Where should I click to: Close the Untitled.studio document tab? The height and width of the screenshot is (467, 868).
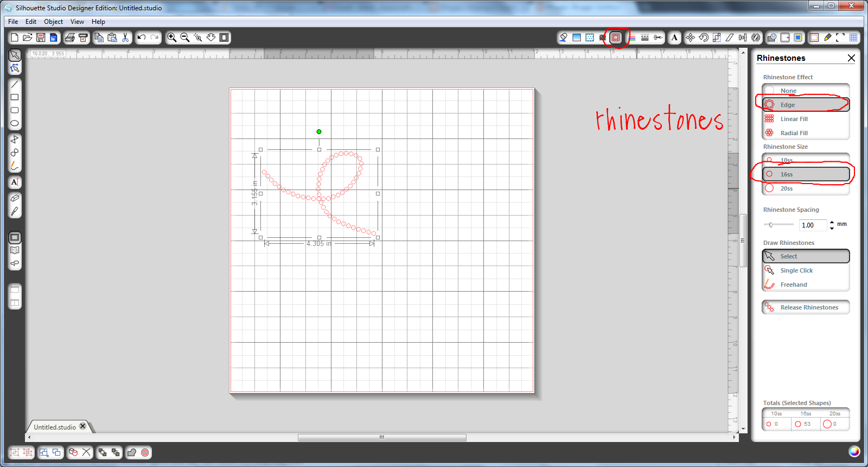pos(83,426)
